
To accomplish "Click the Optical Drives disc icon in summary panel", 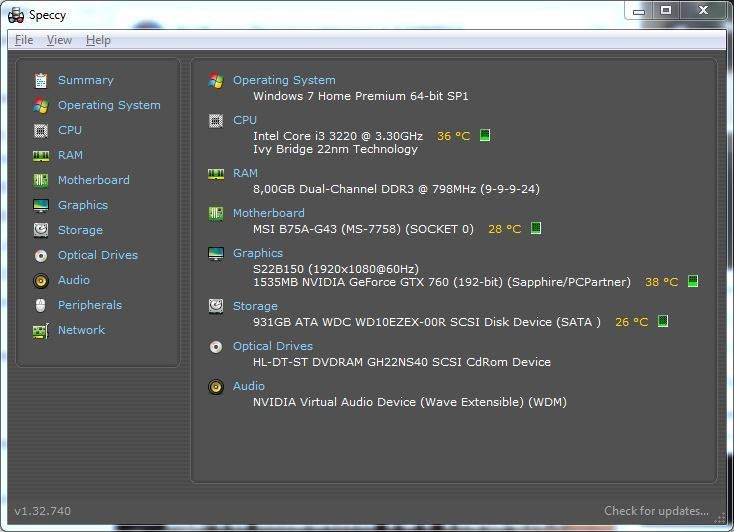I will pyautogui.click(x=216, y=347).
